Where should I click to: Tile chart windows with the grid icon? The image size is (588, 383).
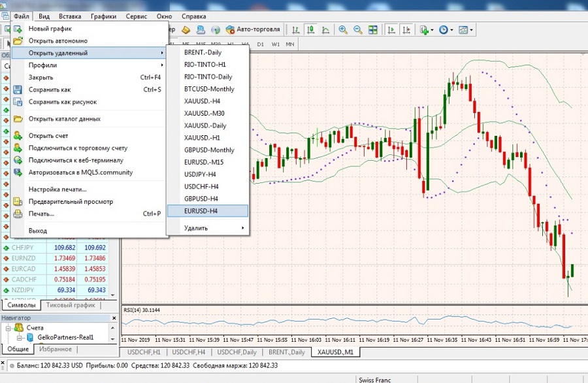(373, 29)
